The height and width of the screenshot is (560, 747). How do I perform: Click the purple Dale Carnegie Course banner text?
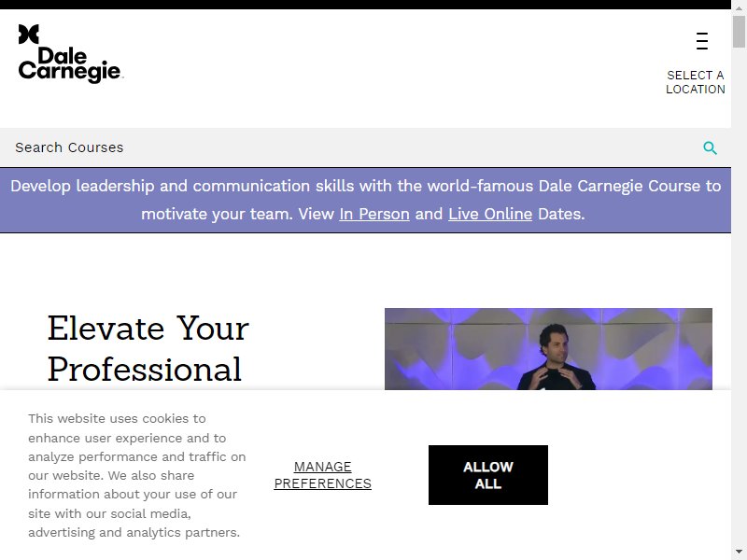click(365, 200)
